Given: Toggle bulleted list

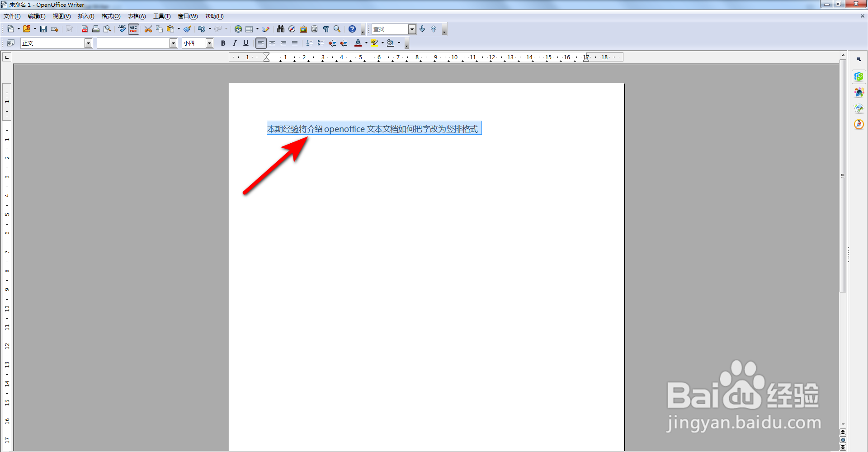Looking at the screenshot, I should pos(321,43).
